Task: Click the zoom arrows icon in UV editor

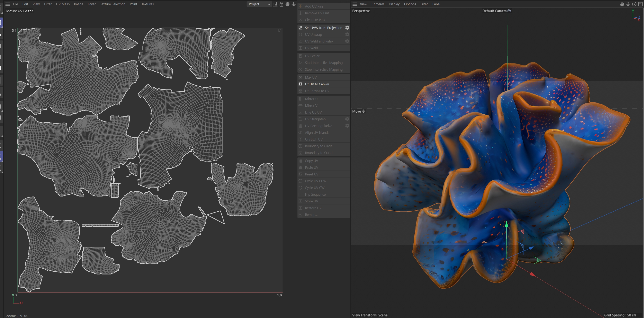Action: (x=294, y=4)
